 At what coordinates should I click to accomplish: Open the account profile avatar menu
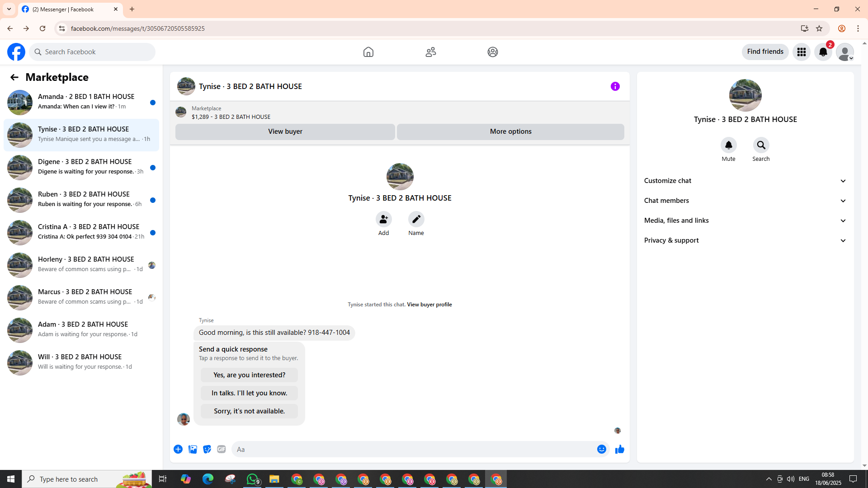tap(845, 52)
